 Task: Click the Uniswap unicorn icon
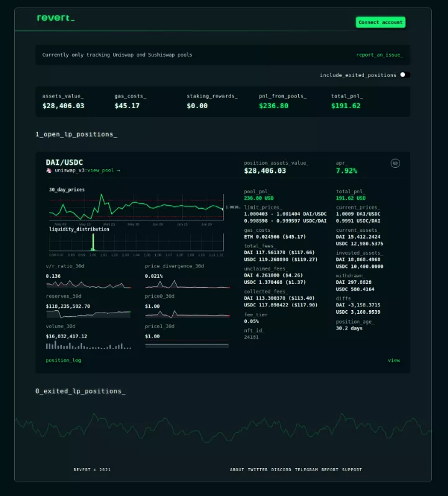49,170
